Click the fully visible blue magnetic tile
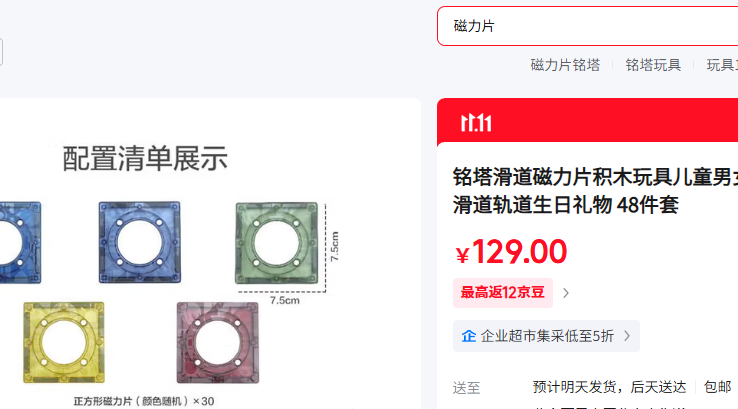This screenshot has height=409, width=738. [139, 242]
